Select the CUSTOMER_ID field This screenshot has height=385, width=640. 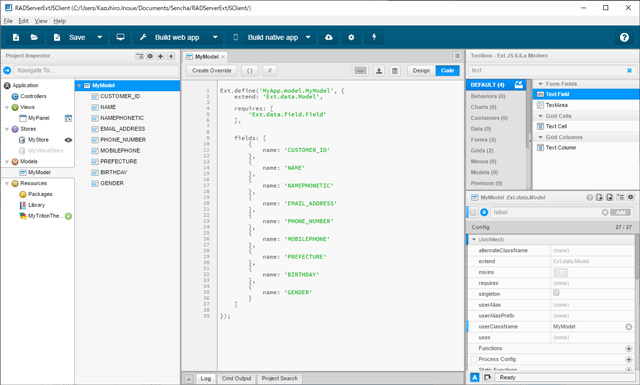coord(120,96)
